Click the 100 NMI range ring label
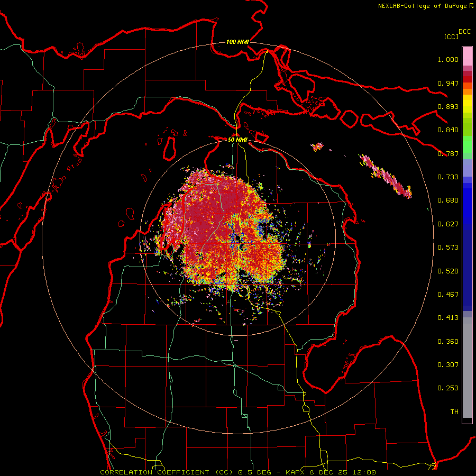The image size is (476, 476). 237,42
